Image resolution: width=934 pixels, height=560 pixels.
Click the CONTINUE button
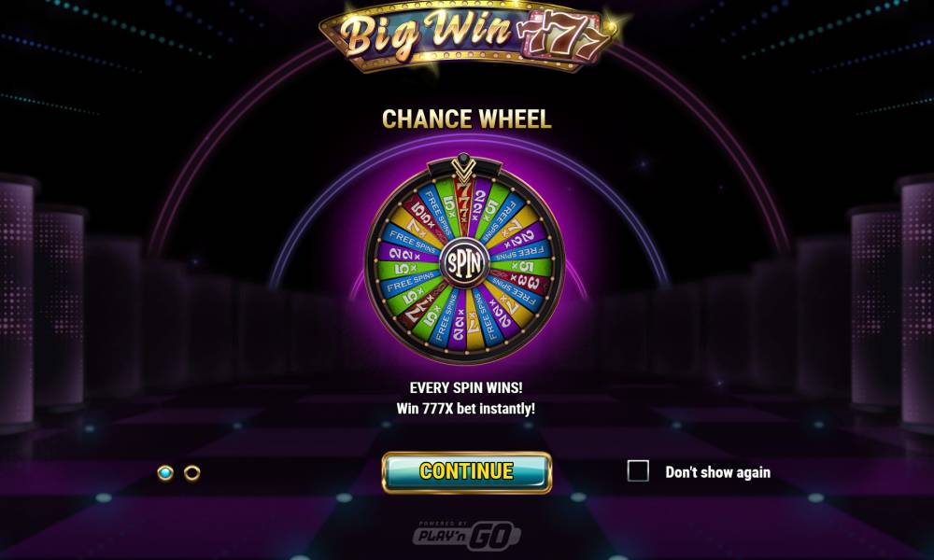point(466,472)
